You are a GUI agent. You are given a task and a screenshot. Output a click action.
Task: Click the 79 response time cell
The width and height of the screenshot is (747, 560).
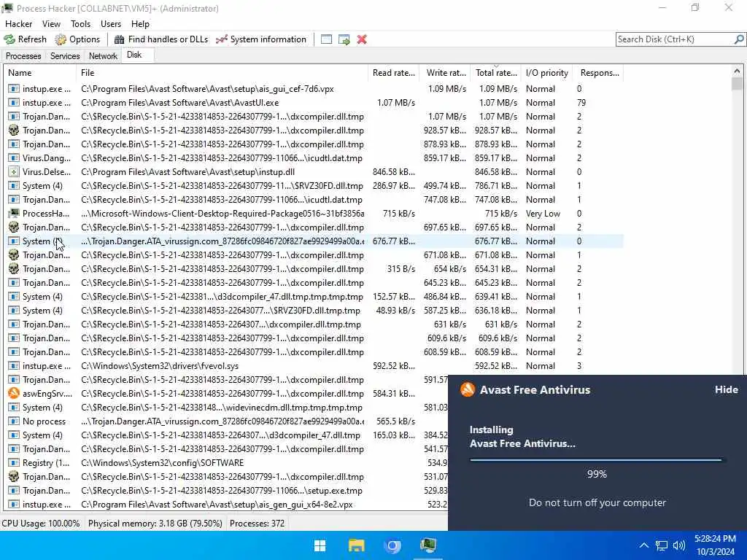[581, 103]
